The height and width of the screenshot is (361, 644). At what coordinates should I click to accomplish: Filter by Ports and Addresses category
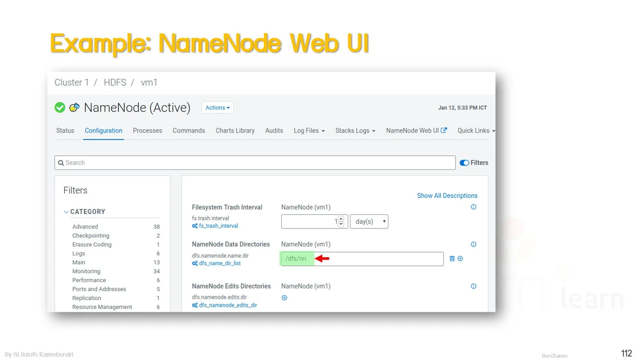[99, 289]
